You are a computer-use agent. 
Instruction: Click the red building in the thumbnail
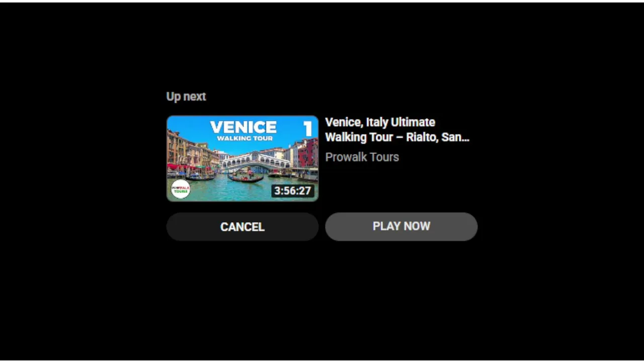[308, 153]
